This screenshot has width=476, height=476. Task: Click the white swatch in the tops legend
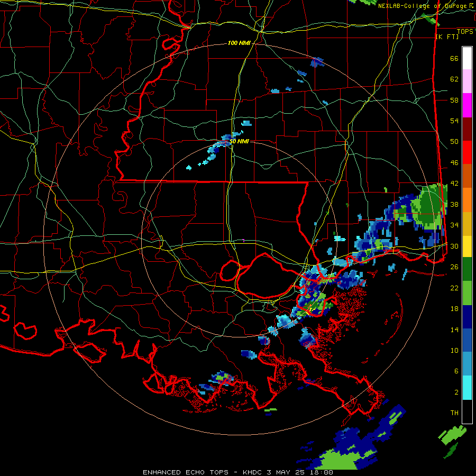click(x=467, y=58)
